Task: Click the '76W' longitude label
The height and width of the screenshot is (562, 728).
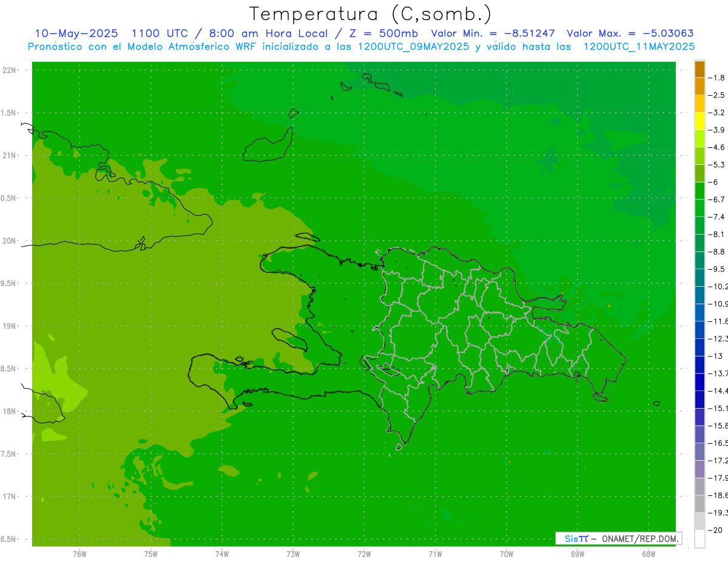Action: pos(79,554)
